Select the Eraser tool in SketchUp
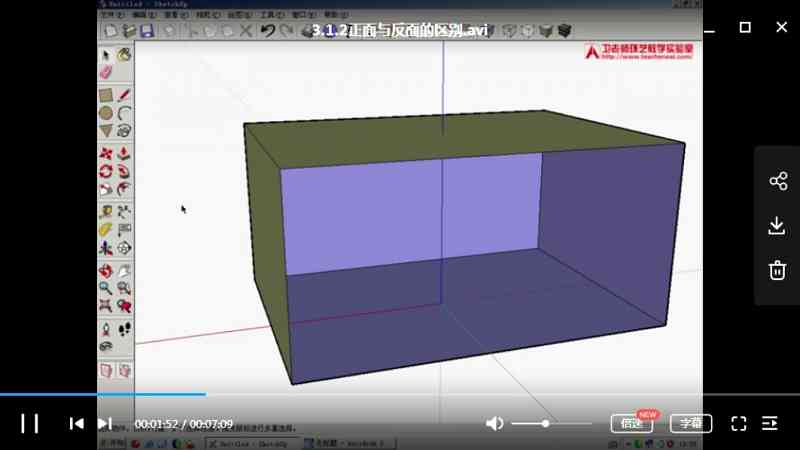The width and height of the screenshot is (800, 450). click(x=107, y=73)
